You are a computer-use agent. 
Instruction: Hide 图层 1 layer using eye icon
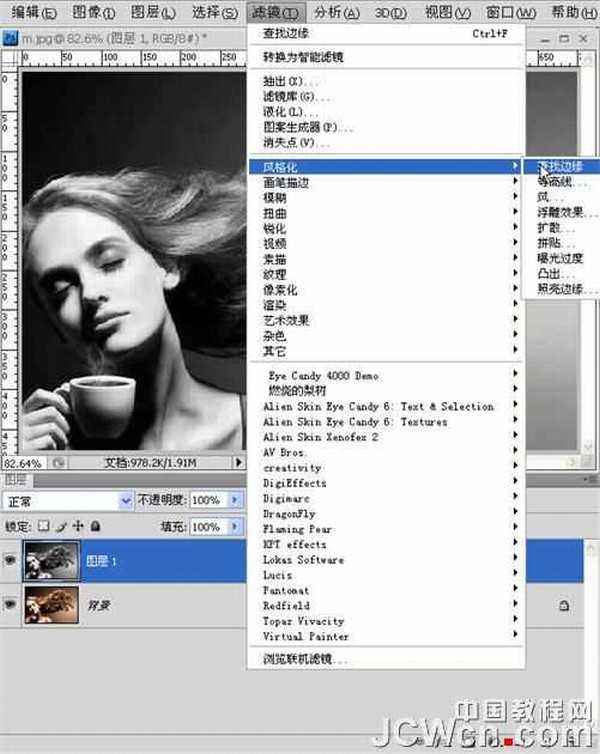click(x=11, y=562)
